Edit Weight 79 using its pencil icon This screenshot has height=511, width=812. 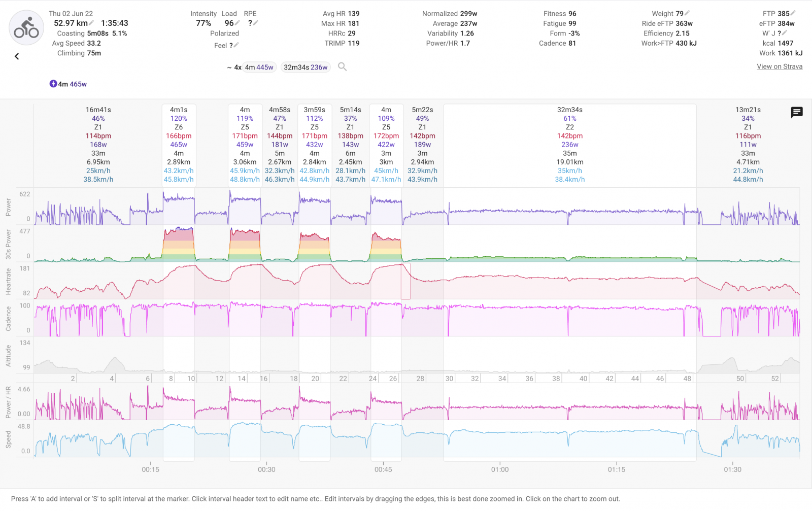687,13
